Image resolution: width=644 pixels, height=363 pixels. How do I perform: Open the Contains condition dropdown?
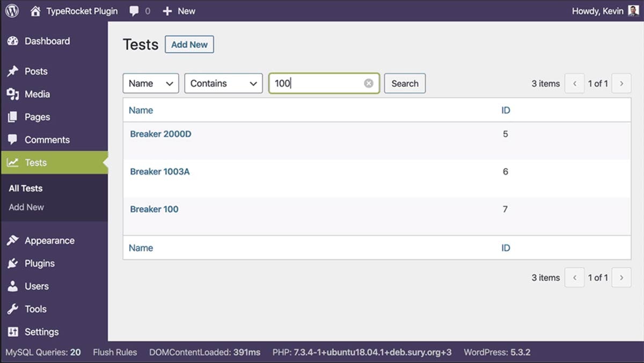pos(223,83)
